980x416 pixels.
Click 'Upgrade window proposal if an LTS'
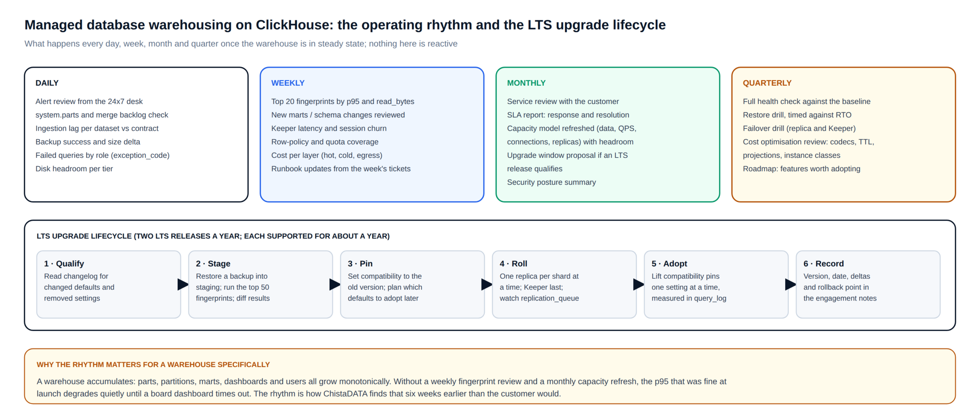(x=567, y=155)
